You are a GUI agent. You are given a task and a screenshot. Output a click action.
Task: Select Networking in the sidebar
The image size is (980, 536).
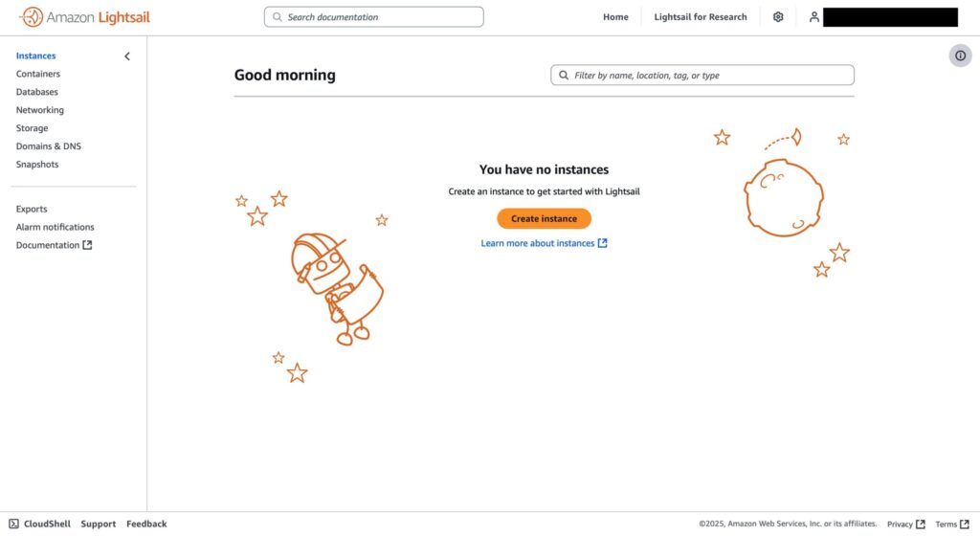40,110
